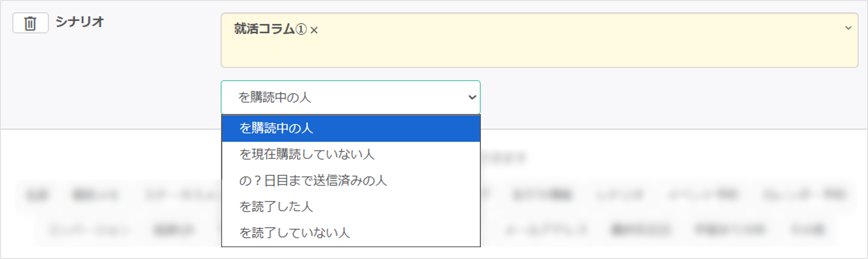Image resolution: width=868 pixels, height=259 pixels.
Task: Open scenario list via right-side down arrow
Action: coord(848,28)
